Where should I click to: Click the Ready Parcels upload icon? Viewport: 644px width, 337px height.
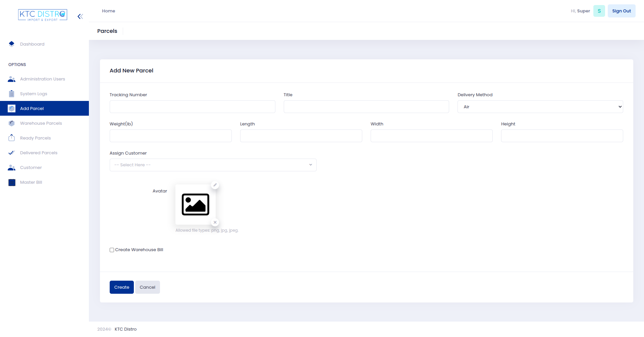[12, 138]
